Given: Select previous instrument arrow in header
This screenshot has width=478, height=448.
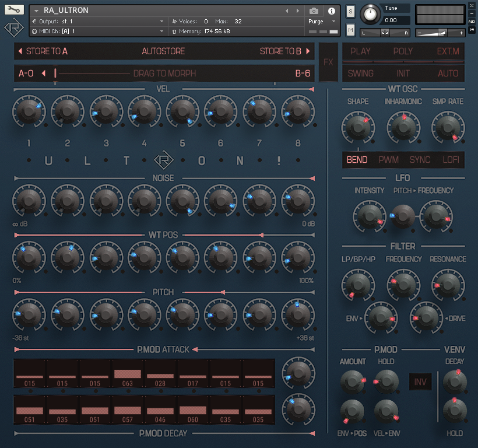Looking at the screenshot, I should point(287,11).
